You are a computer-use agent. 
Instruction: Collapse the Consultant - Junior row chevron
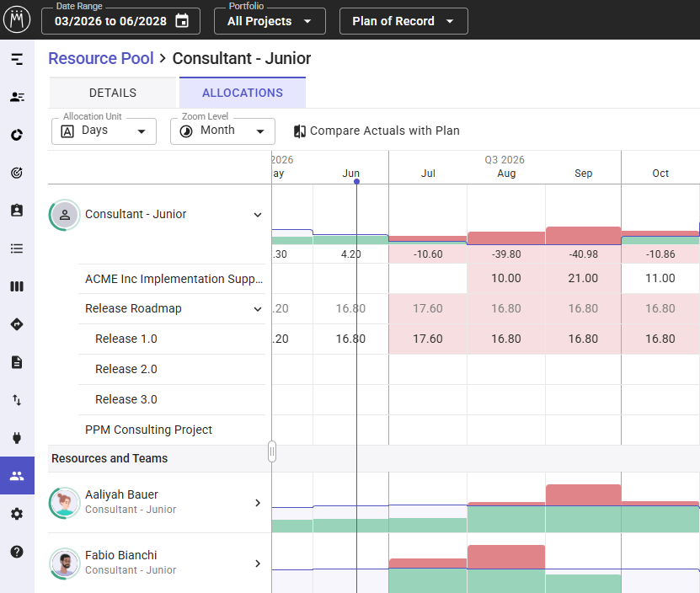coord(258,215)
